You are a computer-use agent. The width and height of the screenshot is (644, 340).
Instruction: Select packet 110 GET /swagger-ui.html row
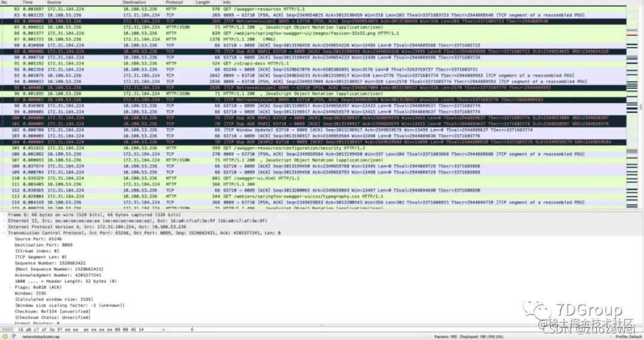point(313,178)
